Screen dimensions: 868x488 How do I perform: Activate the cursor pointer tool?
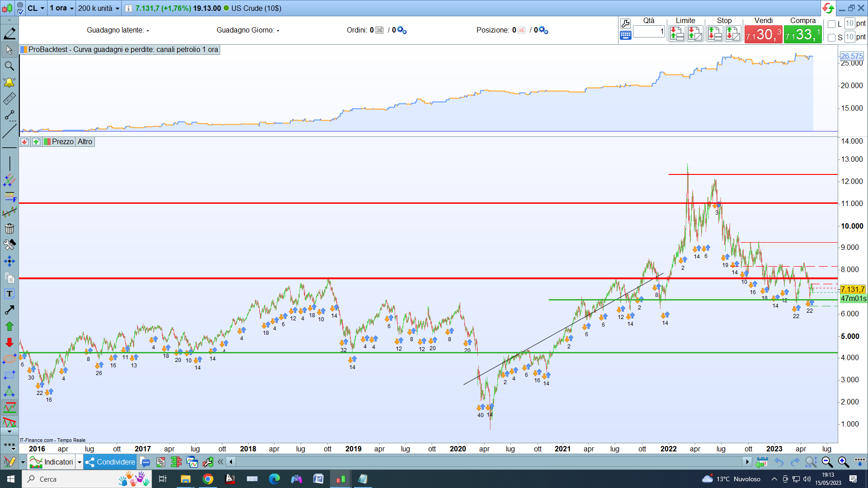coord(9,50)
